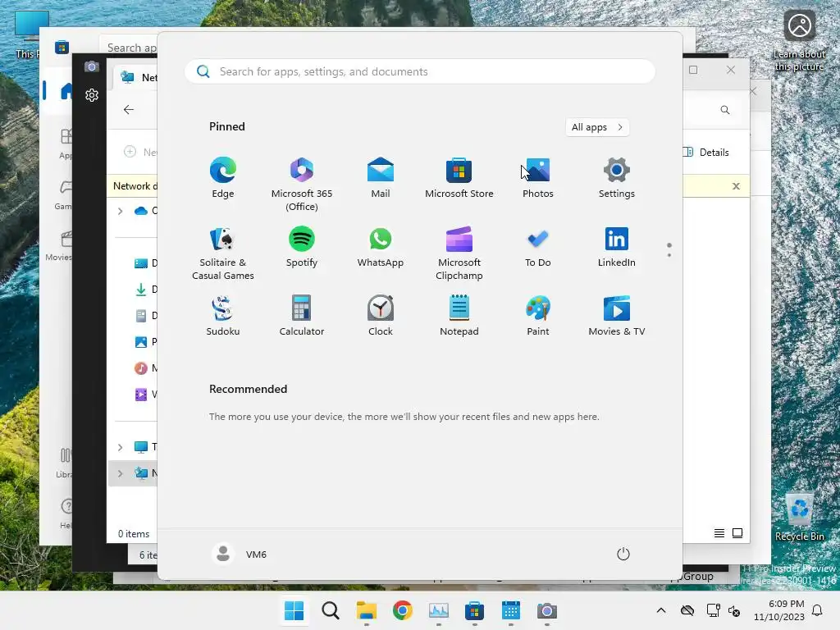Open Microsoft Store from the taskbar

click(474, 610)
